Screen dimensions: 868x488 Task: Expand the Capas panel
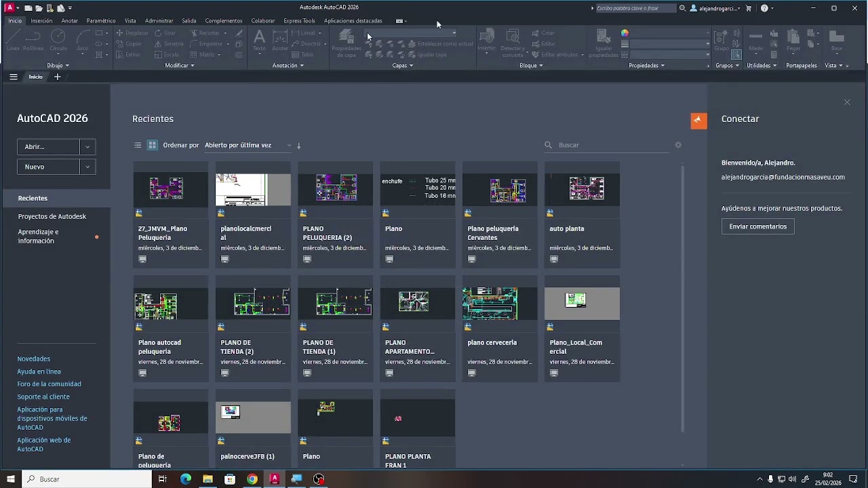click(402, 66)
